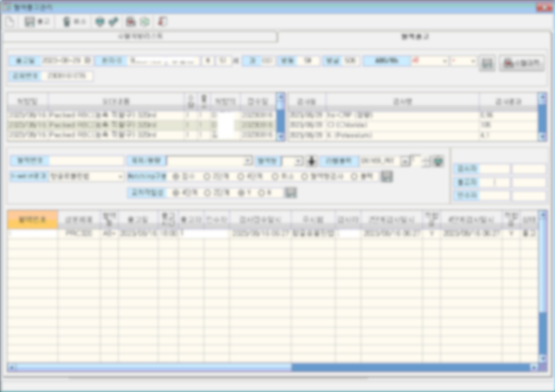Click the checkmark icon in the toolbar

click(x=113, y=22)
